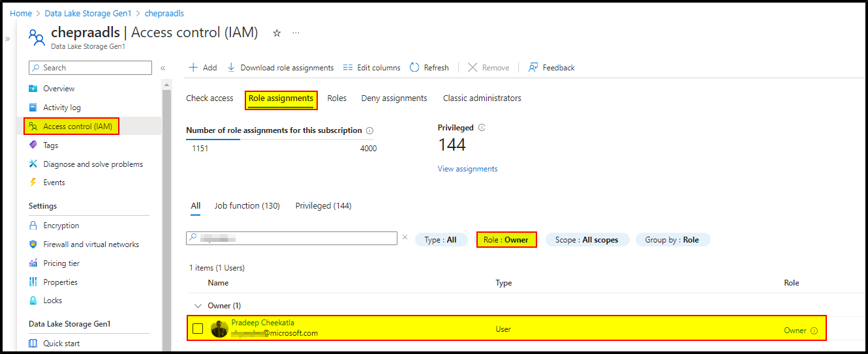The width and height of the screenshot is (868, 354).
Task: Click the Overview icon in sidebar
Action: [33, 89]
